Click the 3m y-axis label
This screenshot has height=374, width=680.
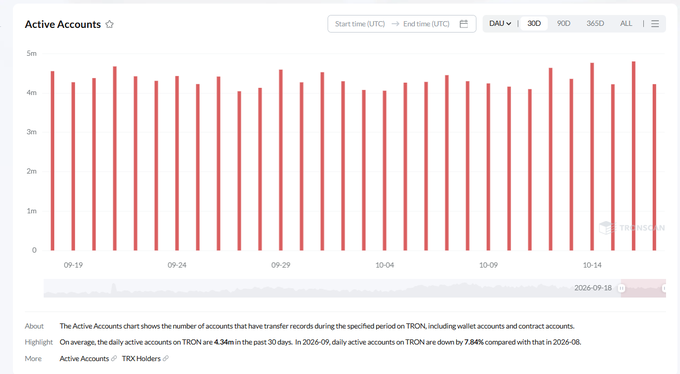click(x=32, y=132)
